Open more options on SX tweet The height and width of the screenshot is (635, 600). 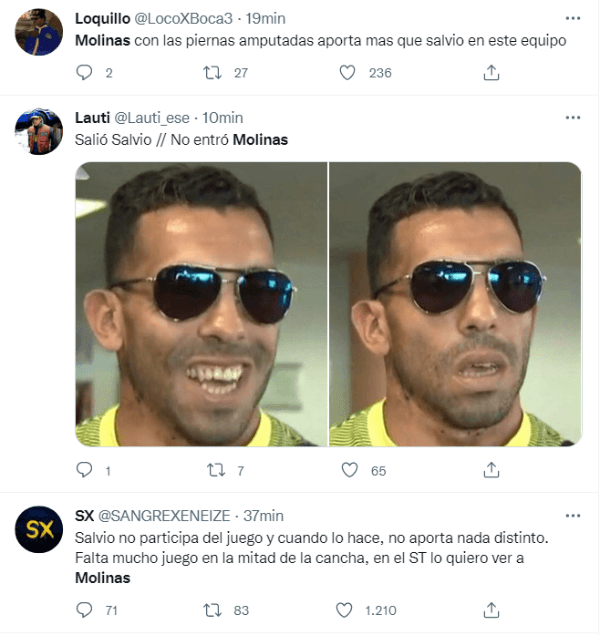[573, 516]
